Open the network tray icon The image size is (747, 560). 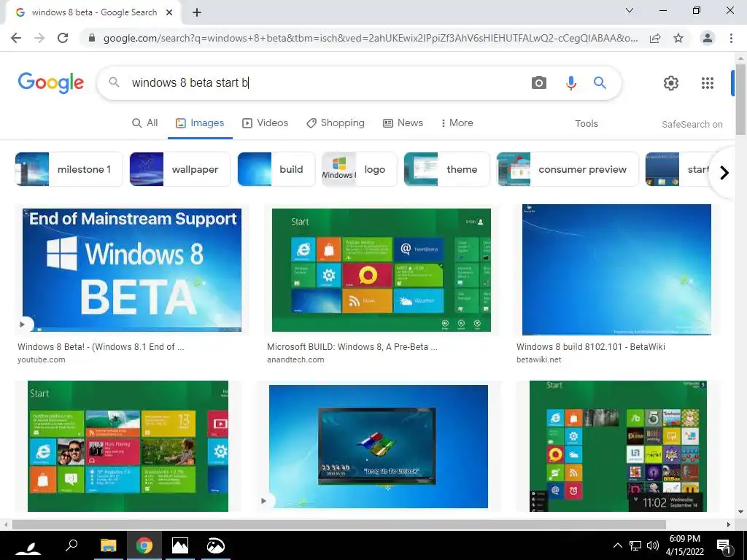[x=635, y=545]
